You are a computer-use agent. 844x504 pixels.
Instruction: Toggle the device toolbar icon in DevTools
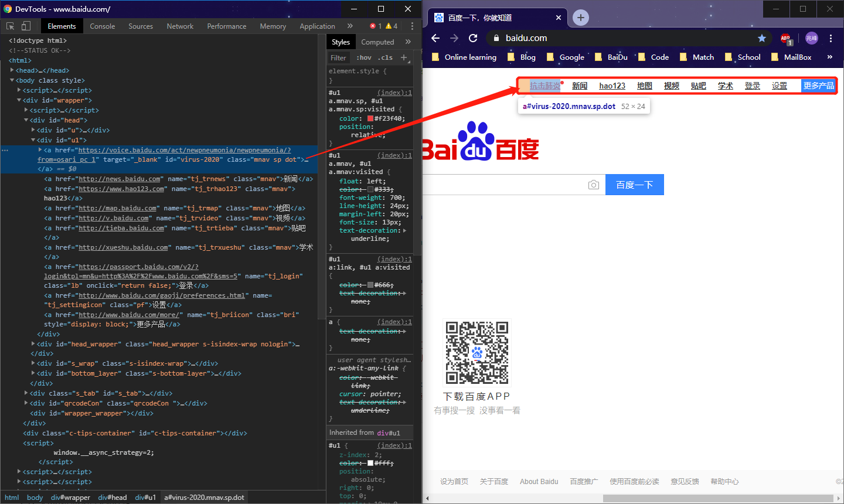click(x=26, y=26)
